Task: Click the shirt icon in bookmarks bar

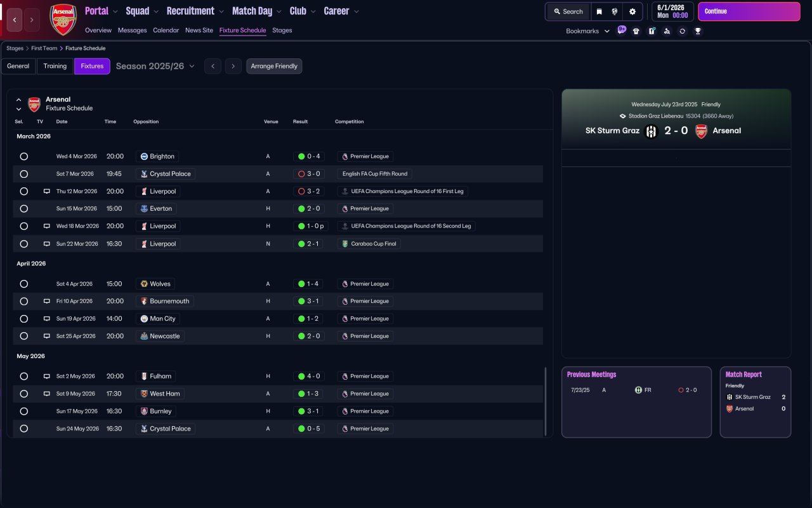Action: click(636, 31)
